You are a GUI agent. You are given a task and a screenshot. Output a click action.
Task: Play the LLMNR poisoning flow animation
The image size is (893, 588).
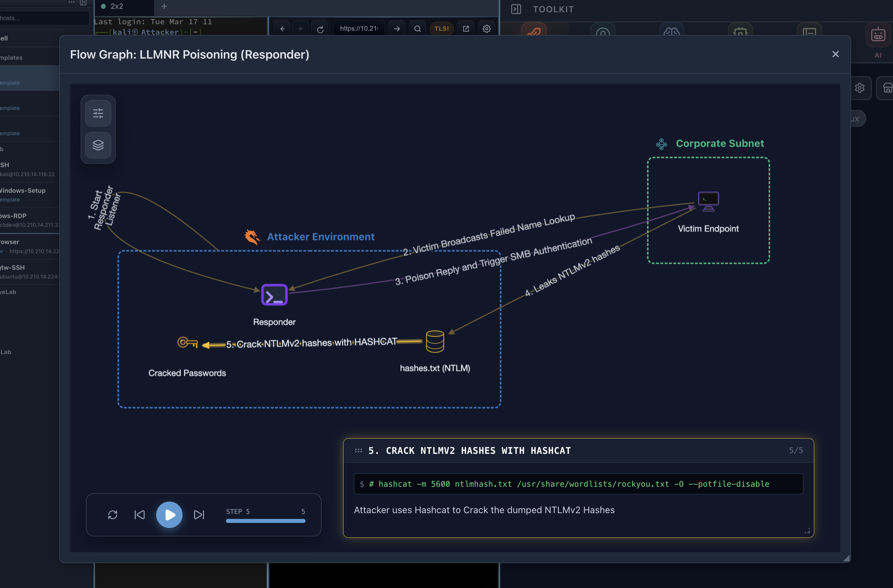[169, 515]
